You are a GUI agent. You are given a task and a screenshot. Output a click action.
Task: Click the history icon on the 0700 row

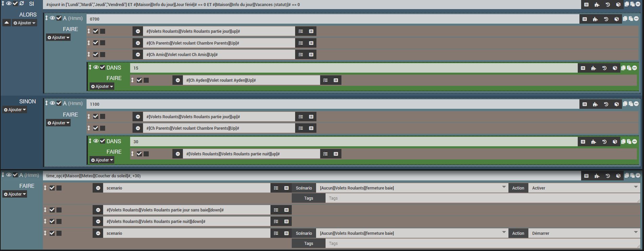click(606, 19)
